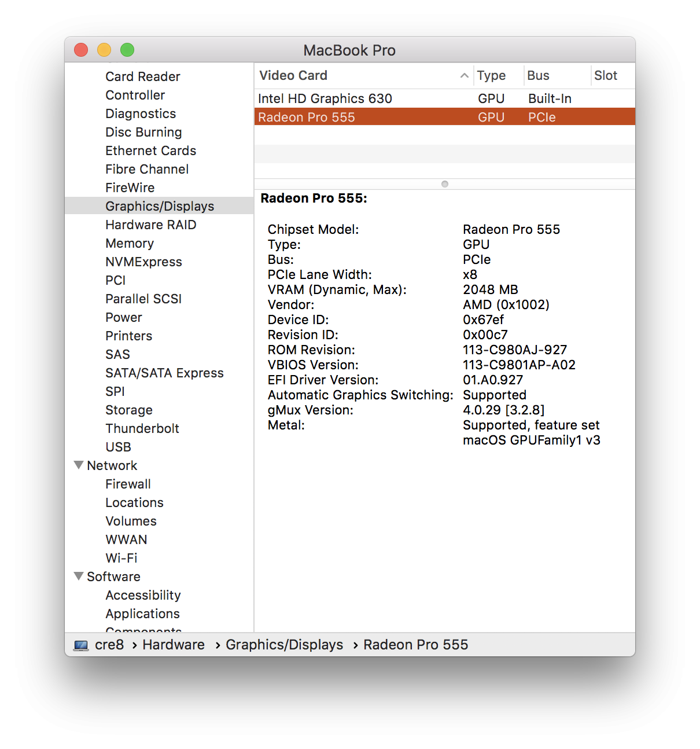Select Applications under Software
The width and height of the screenshot is (700, 749).
click(x=142, y=614)
